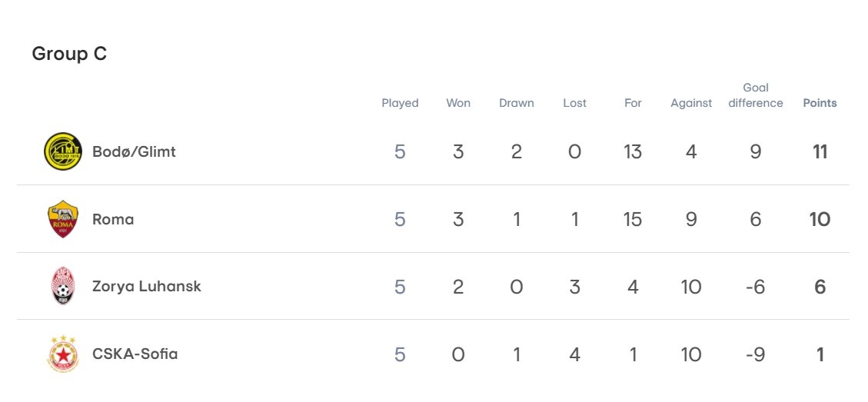
Task: Open the Roma team link
Action: (x=113, y=219)
